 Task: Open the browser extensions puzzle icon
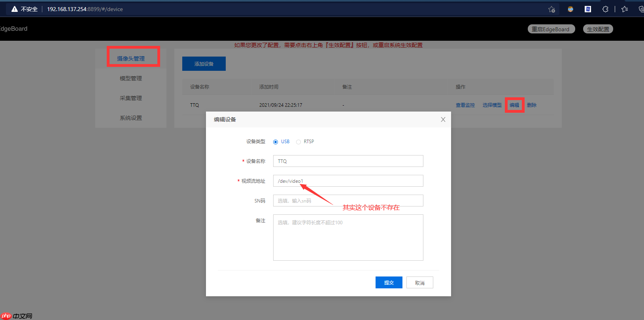click(605, 9)
